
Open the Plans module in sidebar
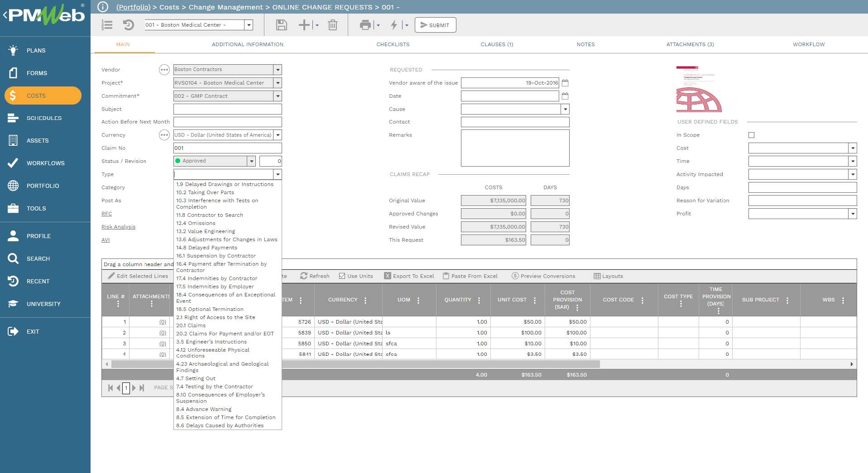click(x=36, y=50)
